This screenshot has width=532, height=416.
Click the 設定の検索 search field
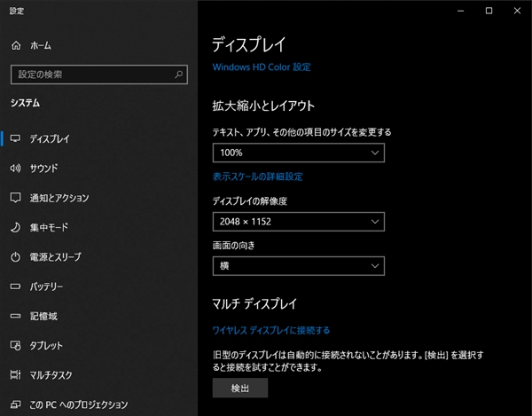coord(99,75)
